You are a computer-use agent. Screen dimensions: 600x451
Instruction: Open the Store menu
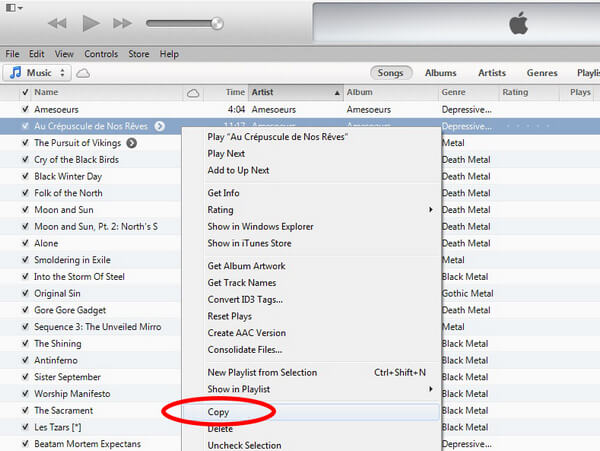pyautogui.click(x=139, y=54)
